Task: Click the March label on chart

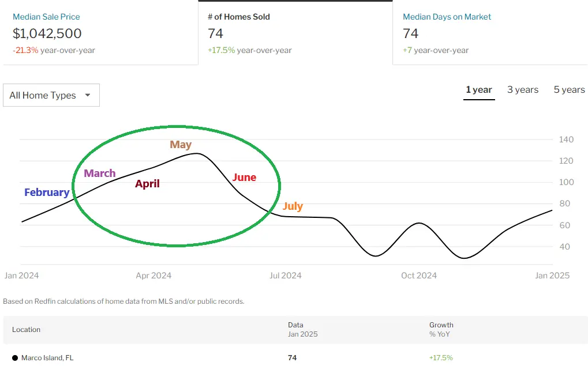Action: (100, 173)
